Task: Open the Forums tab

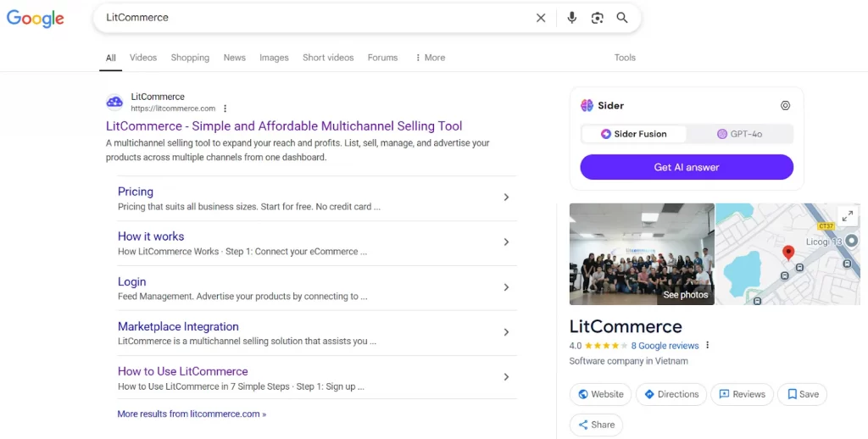Action: (x=382, y=58)
